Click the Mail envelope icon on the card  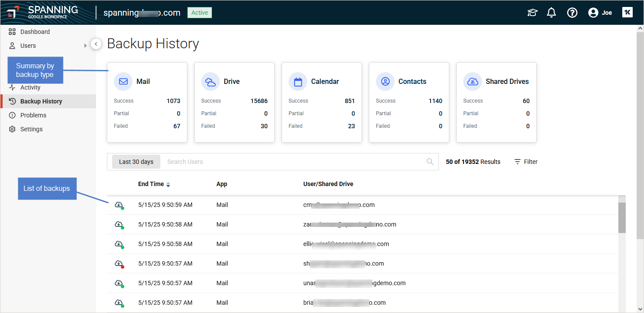tap(123, 81)
